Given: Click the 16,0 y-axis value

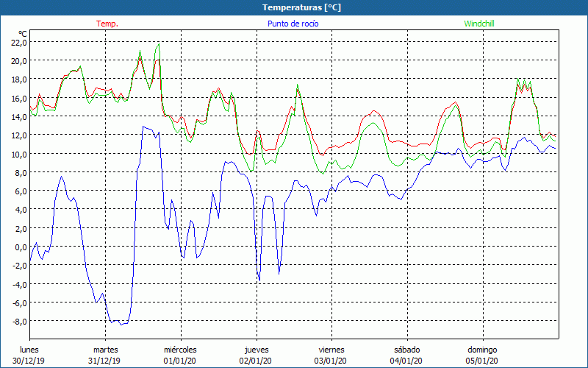Looking at the screenshot, I should [x=19, y=98].
